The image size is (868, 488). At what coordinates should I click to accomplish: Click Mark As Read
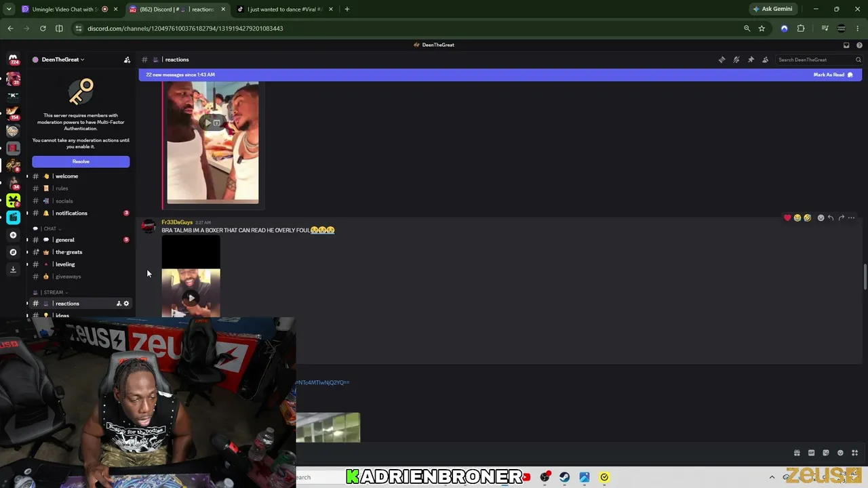point(833,75)
